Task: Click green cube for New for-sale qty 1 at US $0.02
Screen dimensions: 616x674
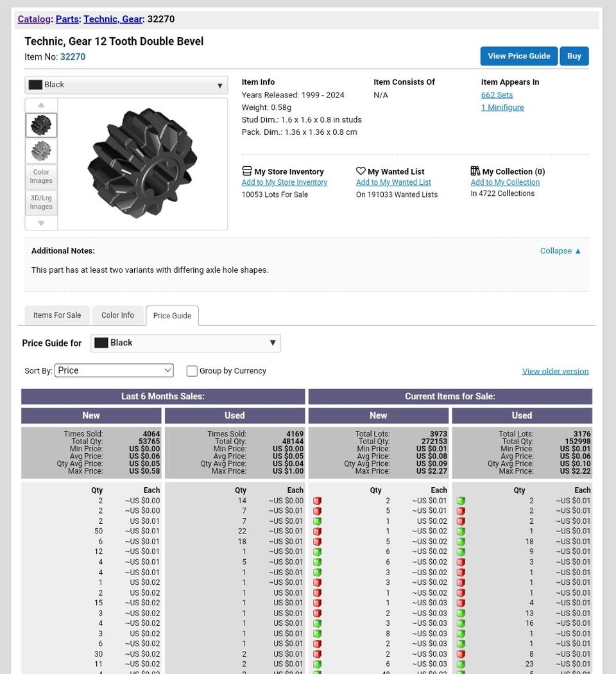Action: point(317,521)
